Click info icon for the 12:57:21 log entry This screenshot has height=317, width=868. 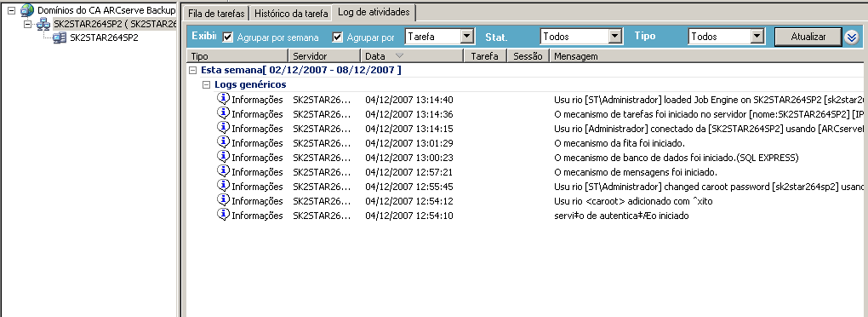pyautogui.click(x=223, y=170)
